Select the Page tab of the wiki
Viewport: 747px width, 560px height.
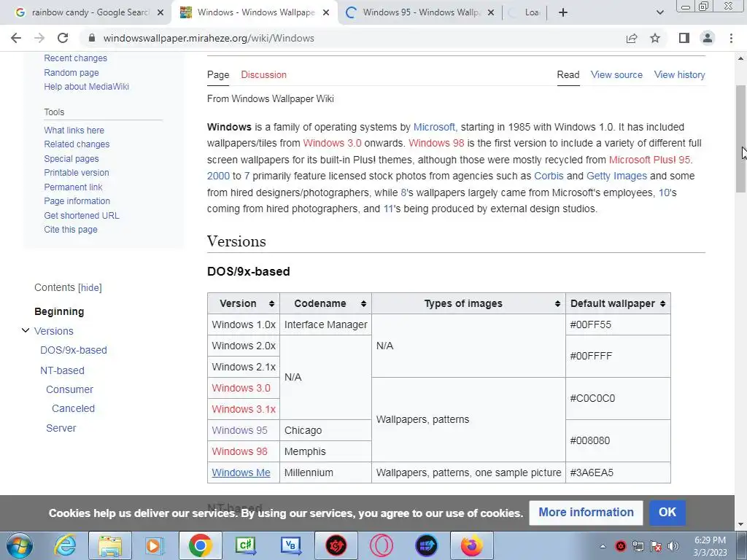218,75
